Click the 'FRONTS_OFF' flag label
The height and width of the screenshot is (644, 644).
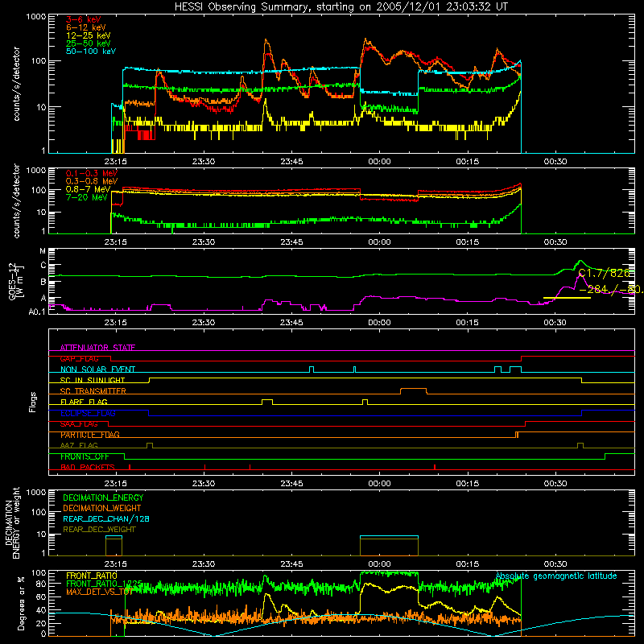point(85,456)
